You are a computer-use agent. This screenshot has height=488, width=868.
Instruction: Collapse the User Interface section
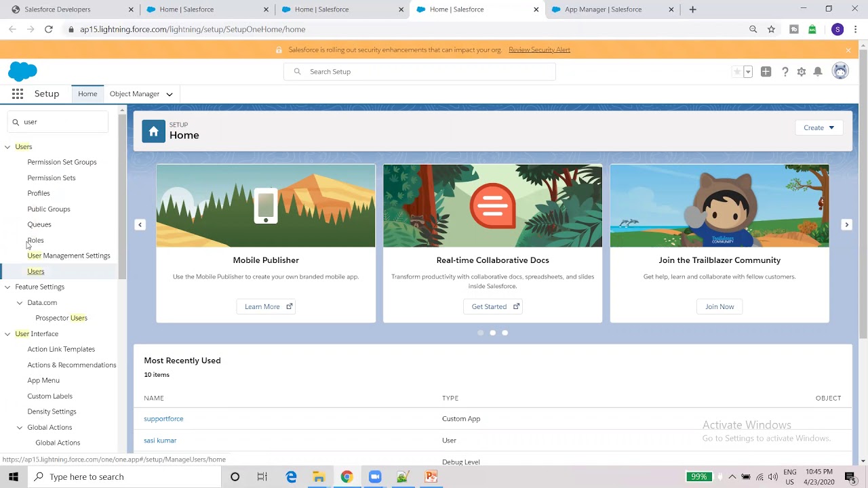[7, 334]
